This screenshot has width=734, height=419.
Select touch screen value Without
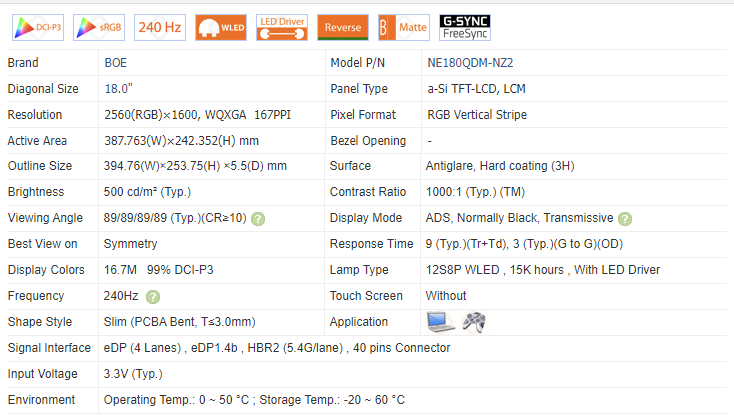[446, 296]
